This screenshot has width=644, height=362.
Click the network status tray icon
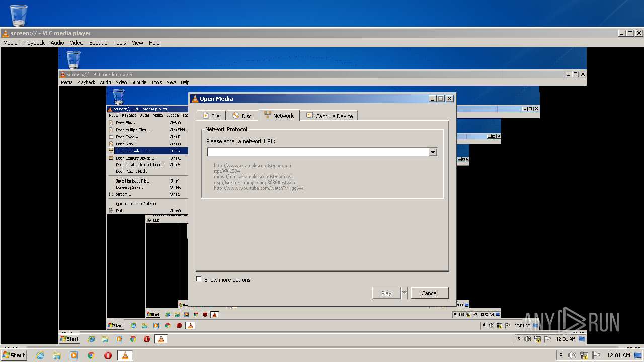point(584,355)
